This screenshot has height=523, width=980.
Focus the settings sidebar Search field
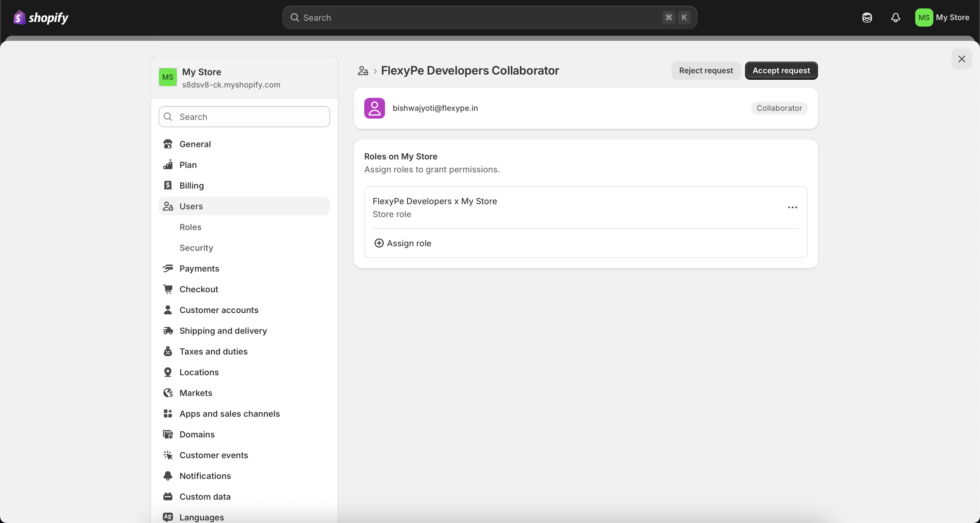click(244, 117)
